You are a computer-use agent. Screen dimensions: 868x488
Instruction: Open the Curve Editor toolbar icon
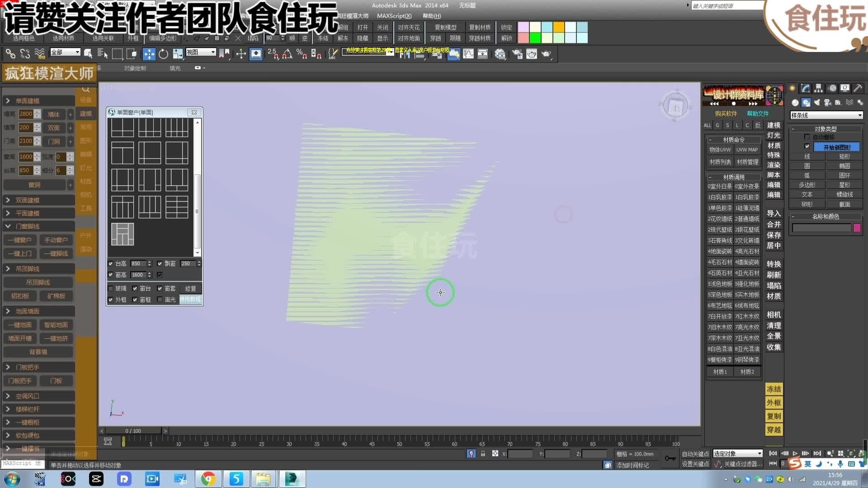coord(468,54)
